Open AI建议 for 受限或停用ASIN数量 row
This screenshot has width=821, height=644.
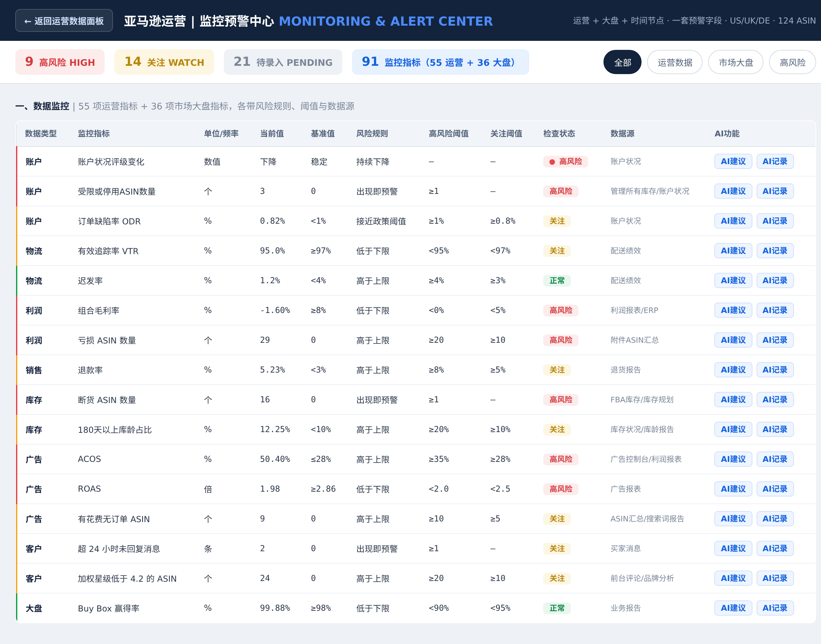tap(733, 191)
